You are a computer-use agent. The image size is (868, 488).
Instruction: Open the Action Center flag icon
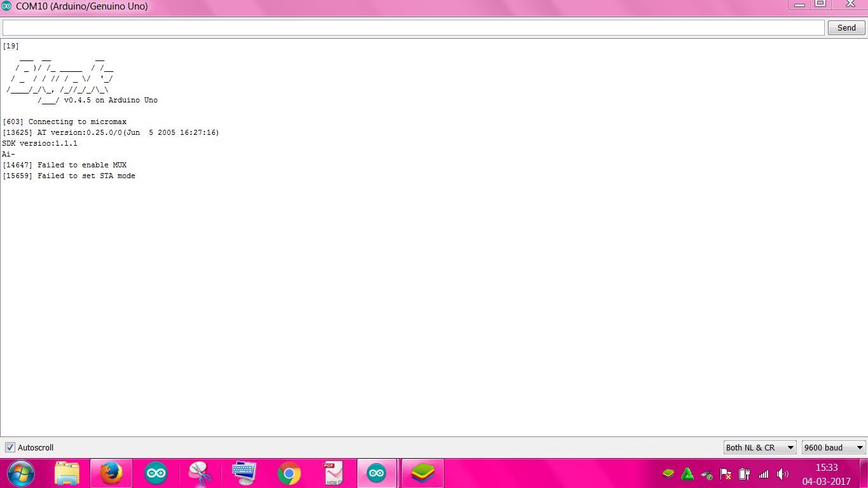coord(726,474)
